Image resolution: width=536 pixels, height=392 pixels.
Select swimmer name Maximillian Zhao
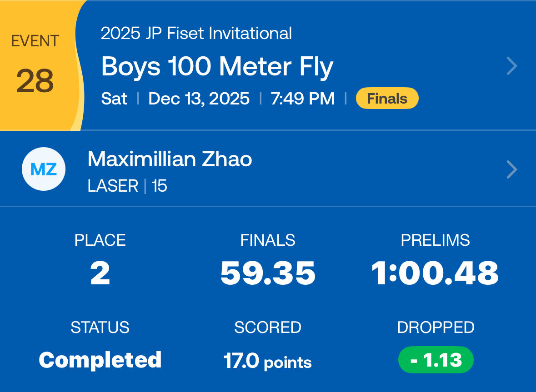pos(170,159)
